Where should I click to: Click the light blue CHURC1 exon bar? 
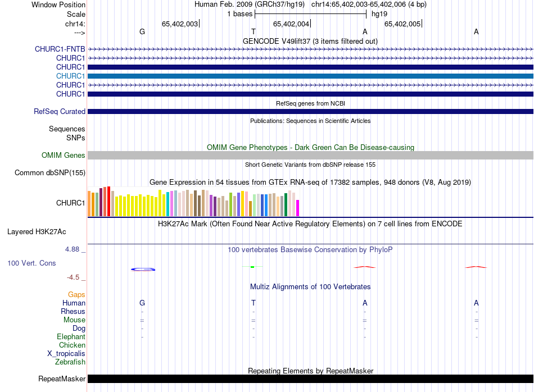(x=310, y=76)
